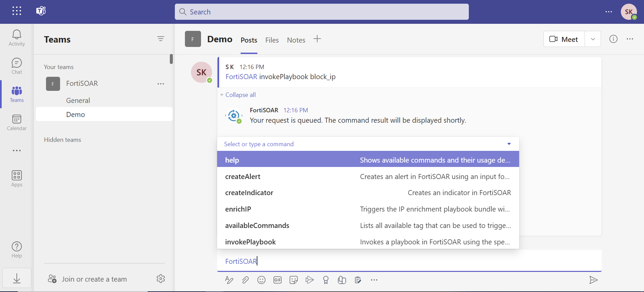Click Join or create a team
The height and width of the screenshot is (292, 644).
(x=94, y=279)
